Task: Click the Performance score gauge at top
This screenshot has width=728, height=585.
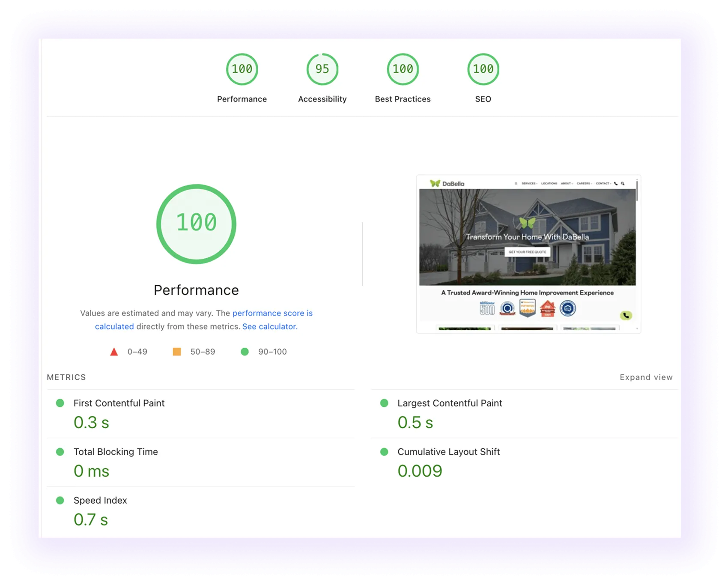Action: (x=242, y=69)
